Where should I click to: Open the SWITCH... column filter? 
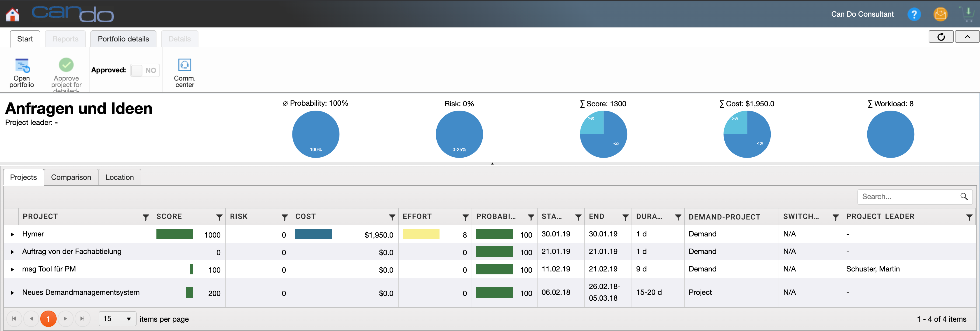[836, 217]
